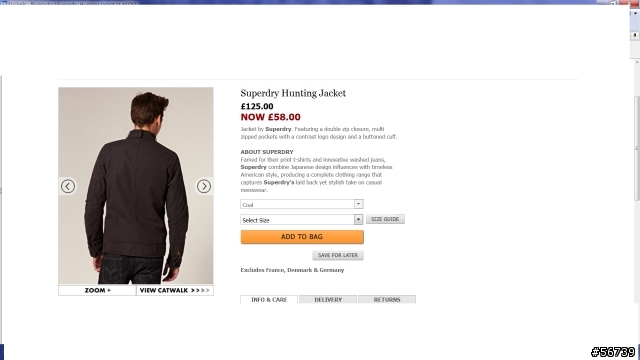The height and width of the screenshot is (360, 640).
Task: Save the jacket for later
Action: point(338,255)
